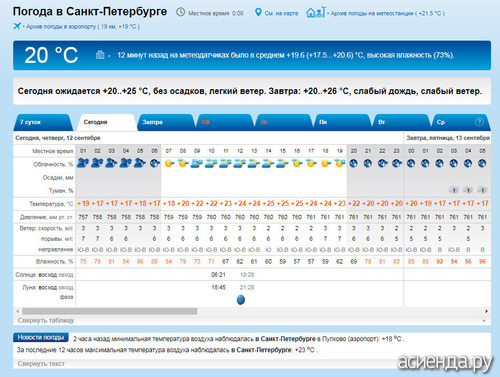Click the Завтра, пятница, 13 сентября heading
The height and width of the screenshot is (377, 500).
coord(448,138)
